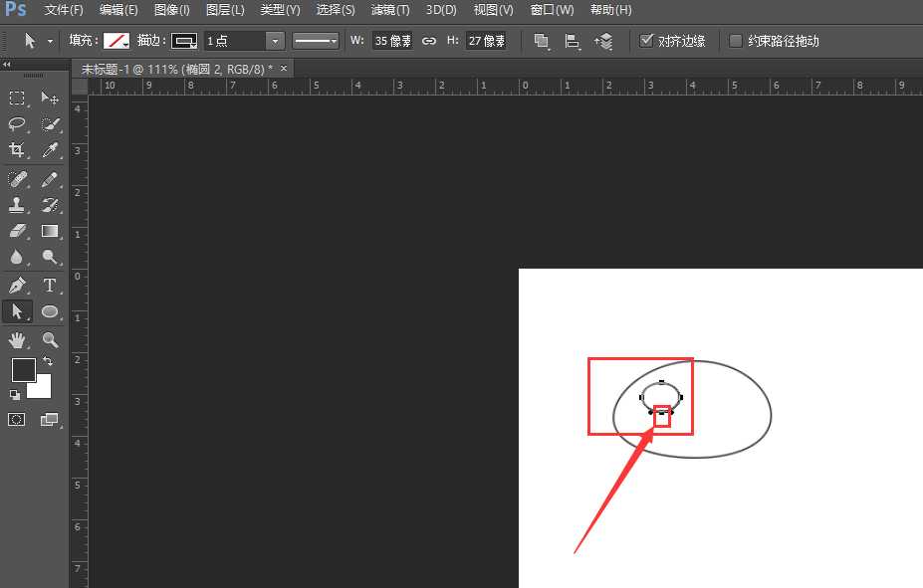Select the Ellipse shape tool
Viewport: 923px width, 588px height.
tap(51, 311)
